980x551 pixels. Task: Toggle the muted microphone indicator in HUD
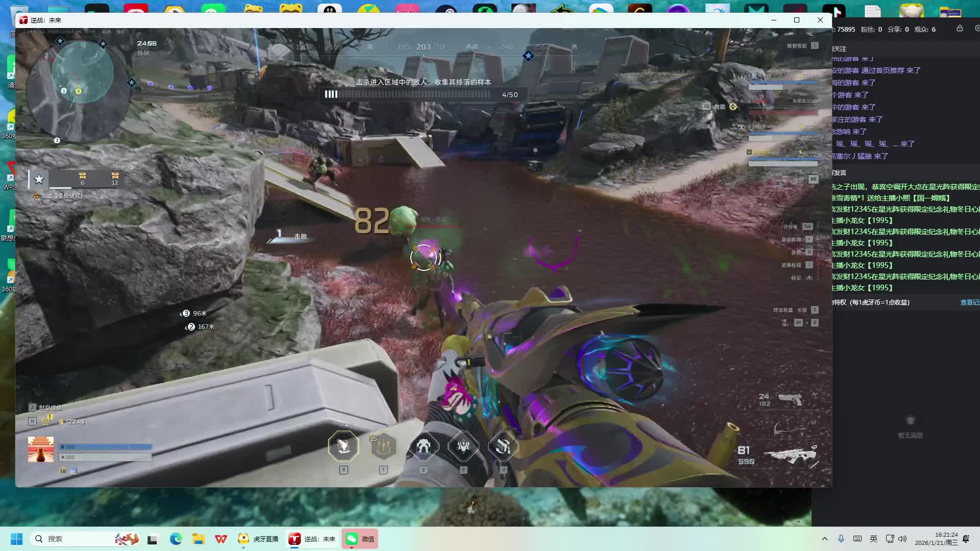pyautogui.click(x=785, y=322)
